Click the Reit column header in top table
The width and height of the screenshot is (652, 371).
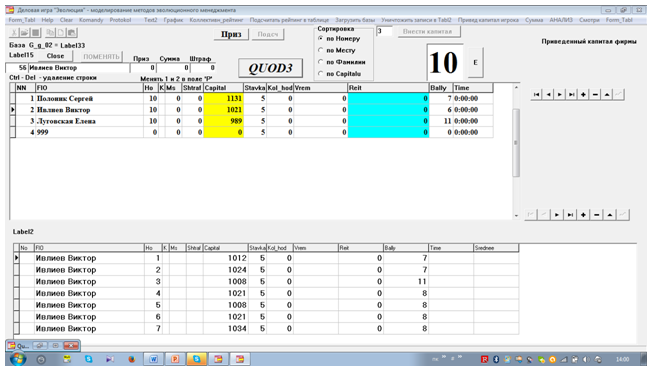coord(388,88)
